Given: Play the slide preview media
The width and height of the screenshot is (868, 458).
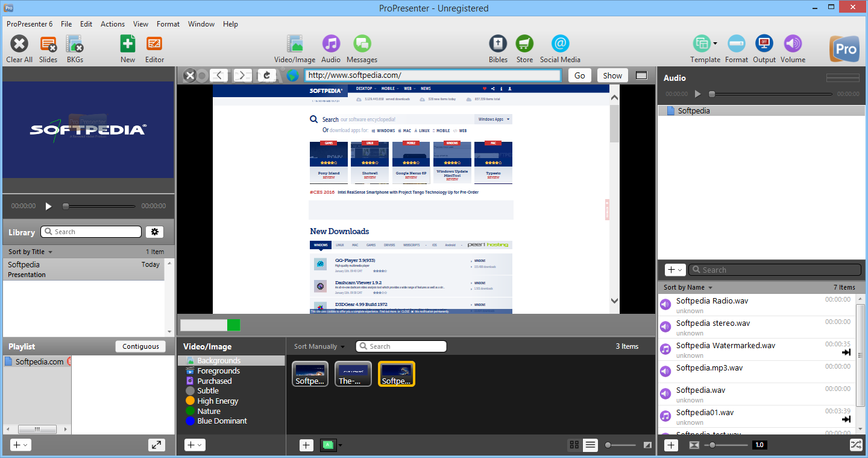Looking at the screenshot, I should [49, 206].
